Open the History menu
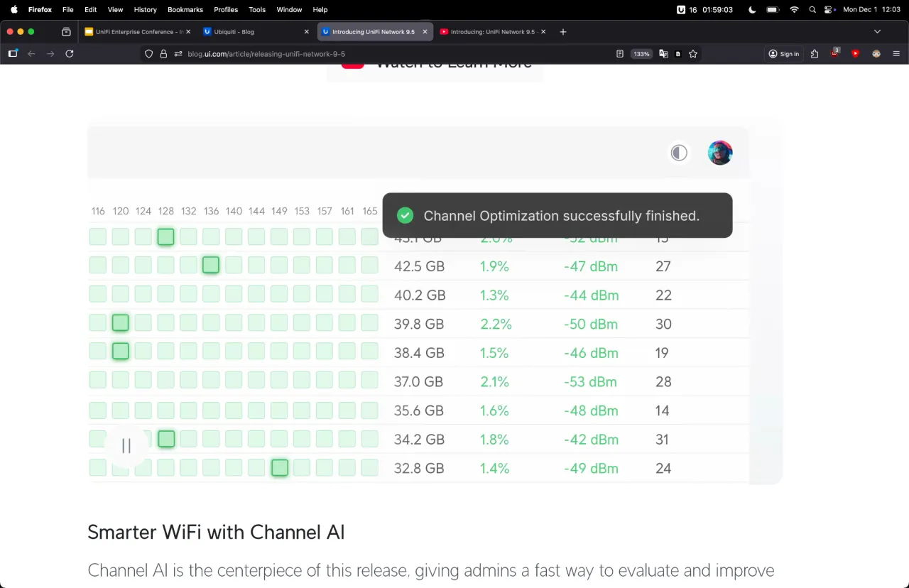Screen dimensions: 909x588 point(145,9)
